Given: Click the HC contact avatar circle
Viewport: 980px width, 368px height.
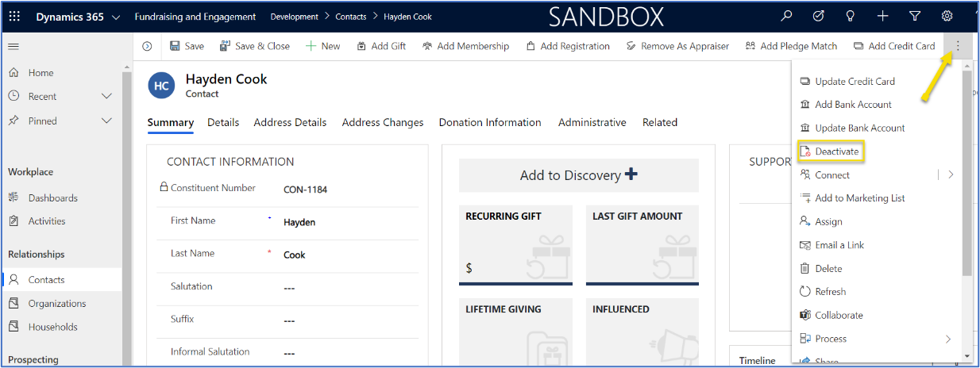Looking at the screenshot, I should pyautogui.click(x=161, y=86).
